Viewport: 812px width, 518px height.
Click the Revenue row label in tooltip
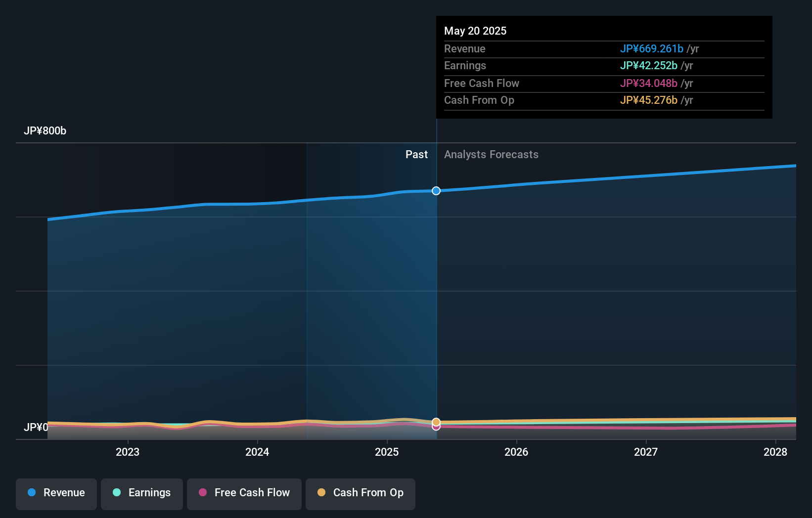coord(465,49)
